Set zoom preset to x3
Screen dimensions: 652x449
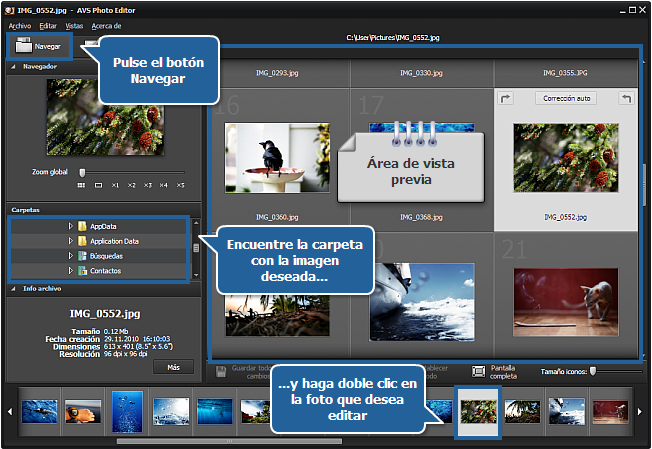(148, 185)
